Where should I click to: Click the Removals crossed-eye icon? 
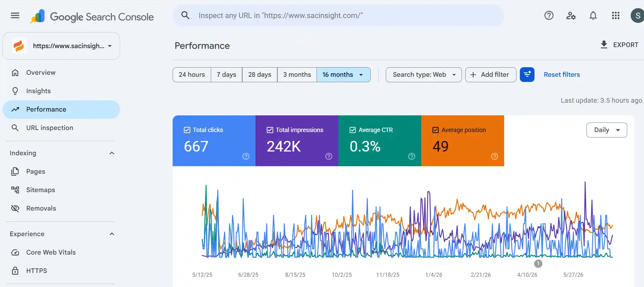point(15,209)
